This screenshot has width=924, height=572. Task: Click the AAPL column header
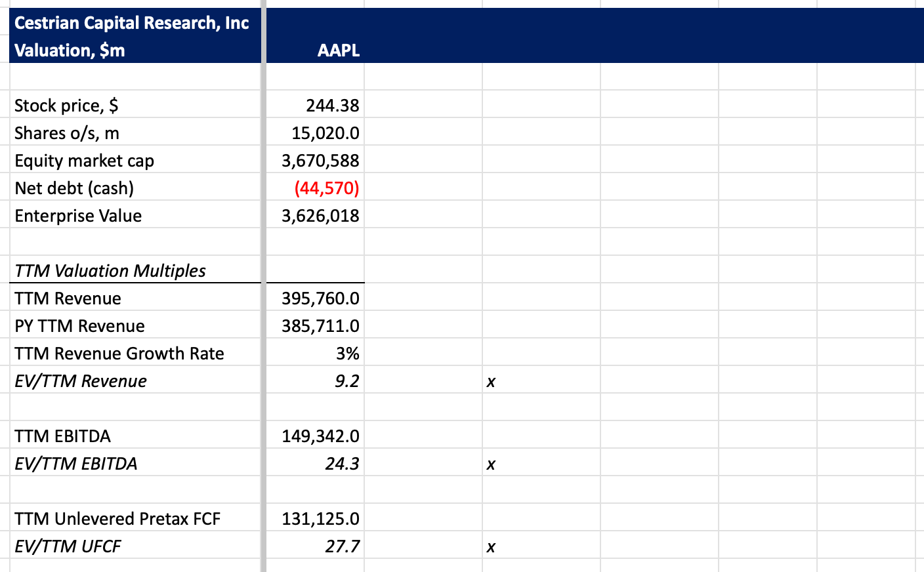[x=339, y=51]
